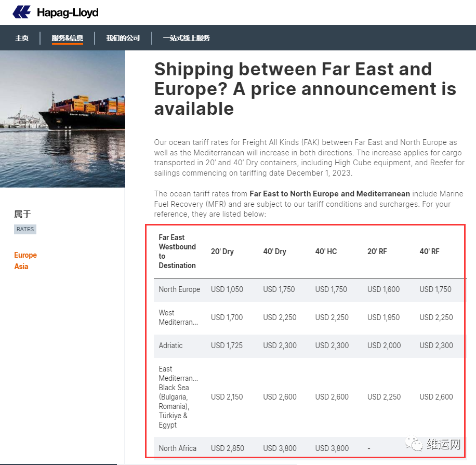Click the USD 2,850 North Africa rate
This screenshot has height=465, width=476.
(228, 448)
